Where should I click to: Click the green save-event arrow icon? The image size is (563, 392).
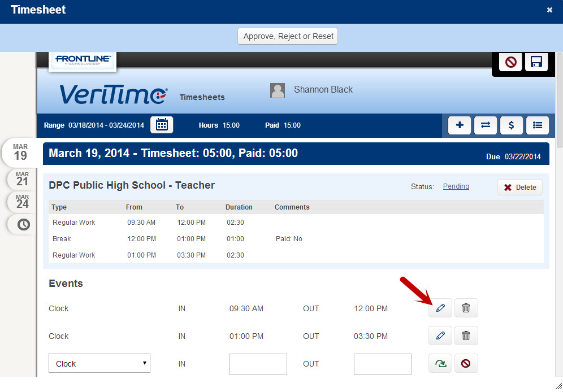[x=440, y=363]
